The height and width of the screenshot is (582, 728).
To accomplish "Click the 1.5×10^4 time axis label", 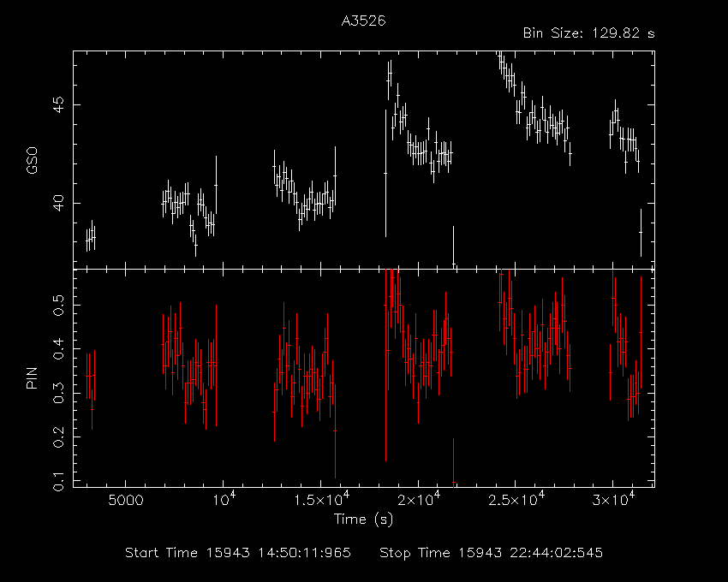I will 322,498.
